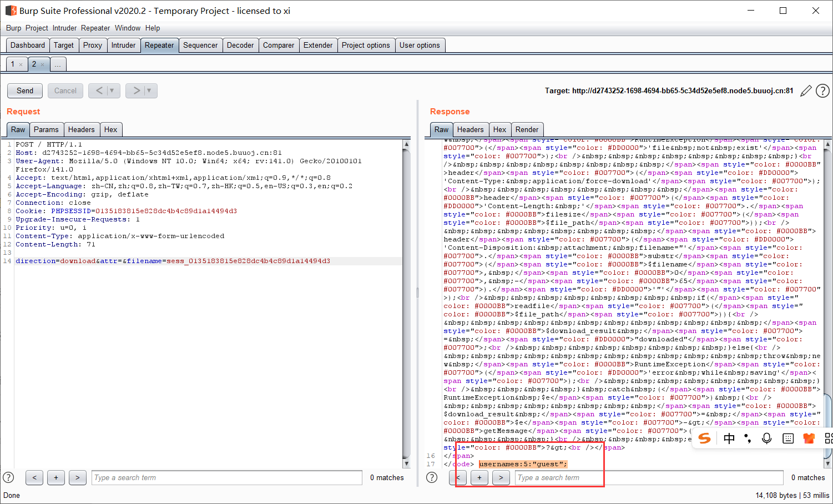Focus the request search term field
Image resolution: width=833 pixels, height=504 pixels.
point(227,477)
